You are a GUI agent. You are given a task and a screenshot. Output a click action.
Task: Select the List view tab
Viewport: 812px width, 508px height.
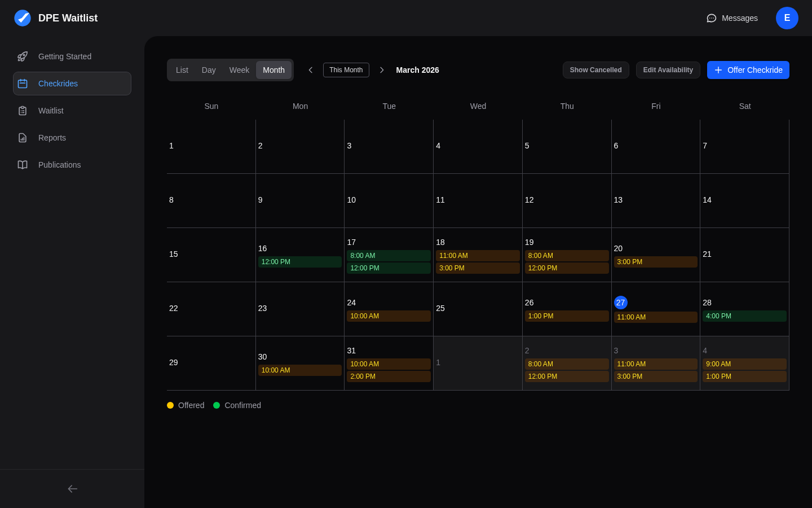[182, 70]
